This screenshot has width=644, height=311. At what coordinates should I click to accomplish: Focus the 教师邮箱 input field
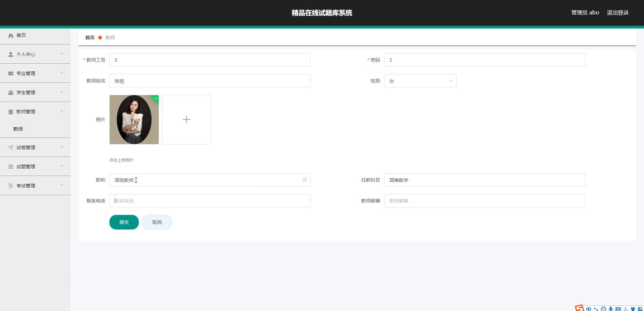[484, 201]
